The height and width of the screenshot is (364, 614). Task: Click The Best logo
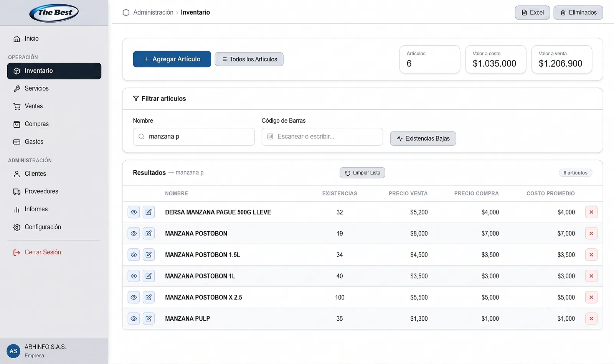click(54, 13)
